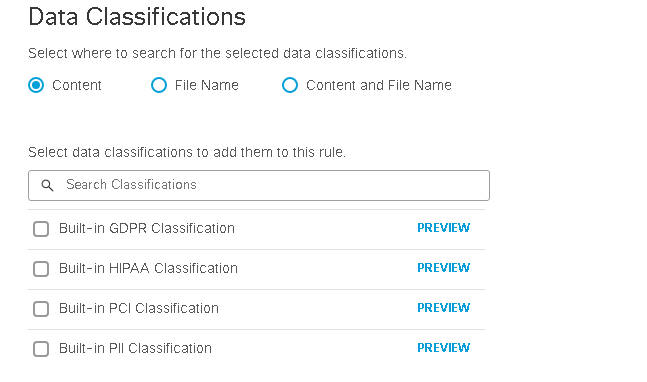Focus the Search Classifications input field
Screen dimensions: 647x382
259,186
